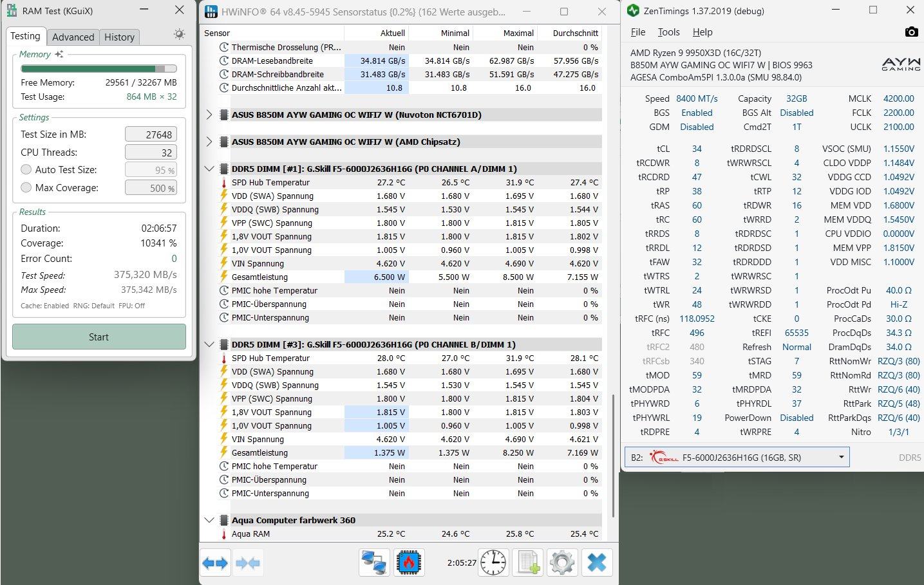Screen dimensions: 924x585
Task: Open the Tools menu in ZenTimings
Action: click(669, 32)
